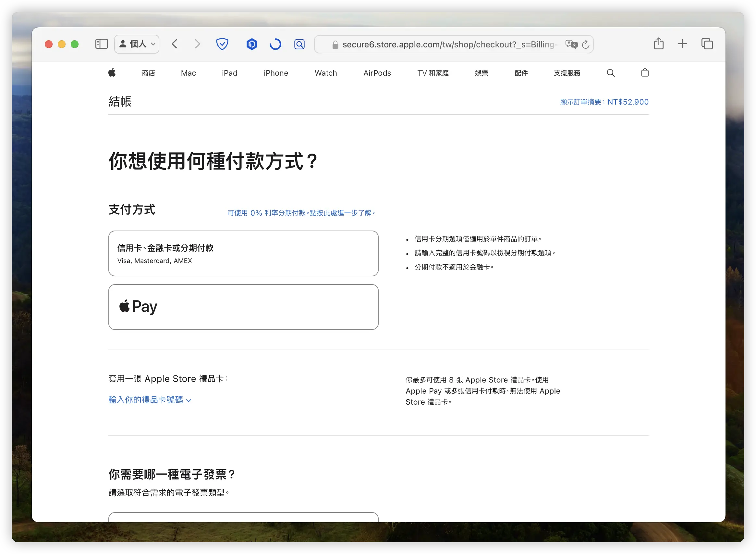Viewport: 756px width, 554px height.
Task: Open the iPhone menu item
Action: (x=276, y=73)
